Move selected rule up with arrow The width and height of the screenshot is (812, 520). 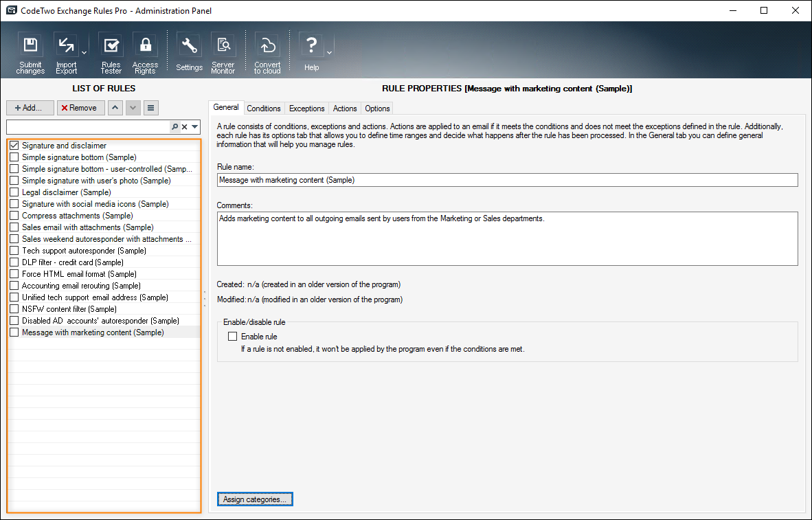pos(115,108)
